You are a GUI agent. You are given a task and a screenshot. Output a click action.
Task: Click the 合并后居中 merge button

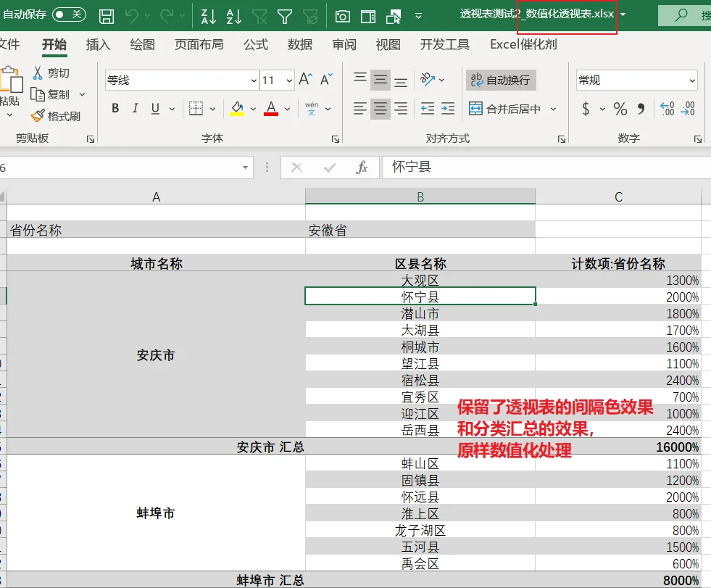pos(504,109)
